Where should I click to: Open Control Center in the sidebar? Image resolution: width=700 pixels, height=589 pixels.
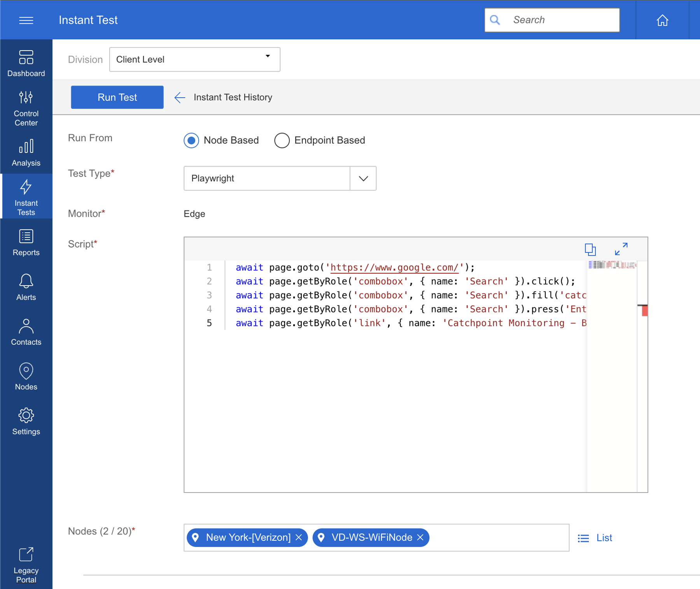pyautogui.click(x=26, y=109)
